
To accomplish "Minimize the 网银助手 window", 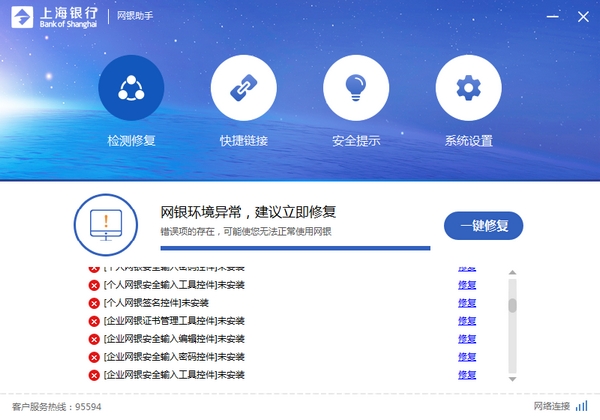I will pyautogui.click(x=553, y=16).
